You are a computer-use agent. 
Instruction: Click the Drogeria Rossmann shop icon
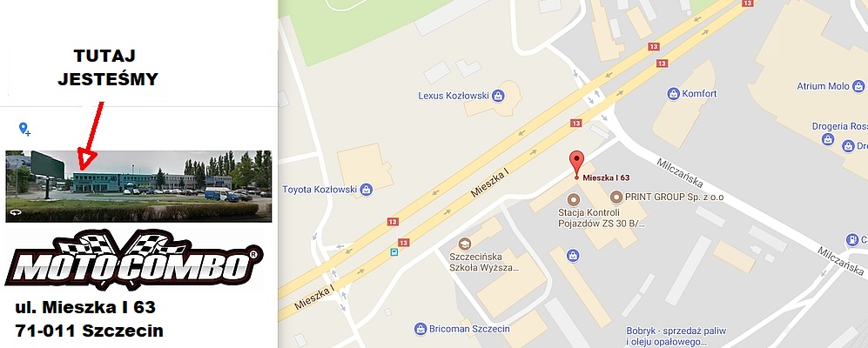tap(828, 139)
